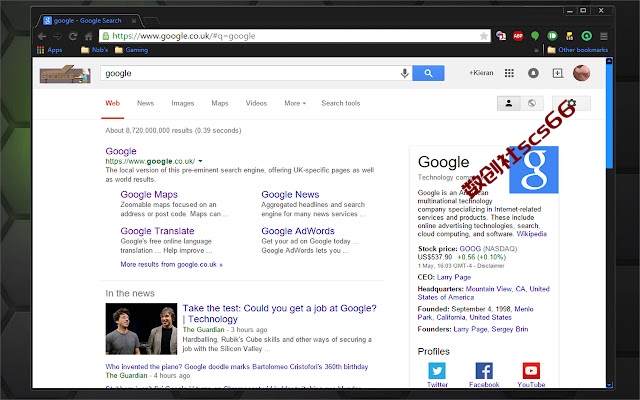The image size is (640, 400).
Task: Open the Google Maps sitelink
Action: pyautogui.click(x=149, y=195)
